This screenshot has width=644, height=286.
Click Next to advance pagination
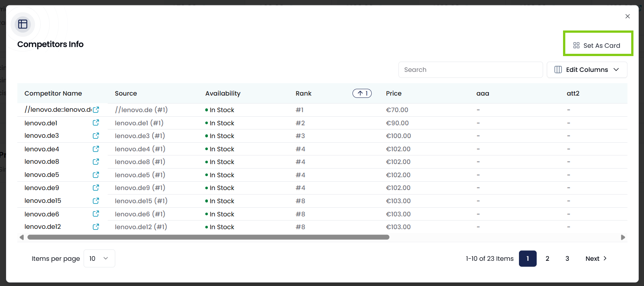coord(596,259)
